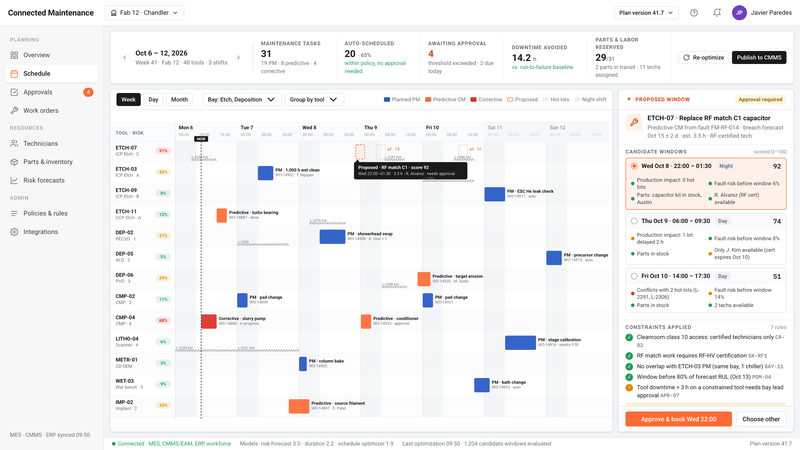Viewport: 800px width, 450px height.
Task: Click the proposed RF match block on ETCH-07
Action: (x=360, y=152)
